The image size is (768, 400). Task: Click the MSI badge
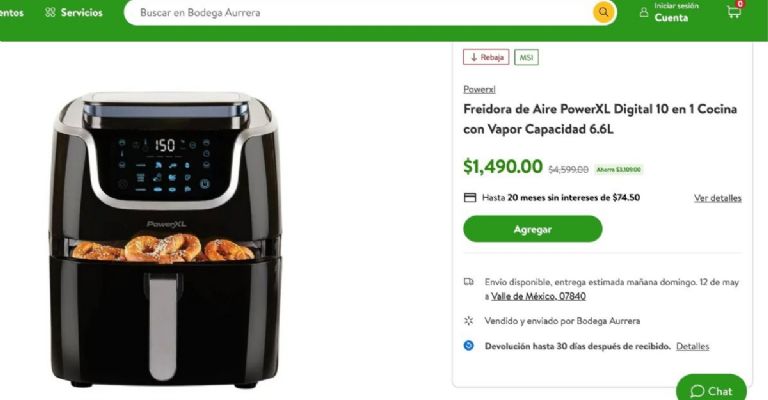coord(527,57)
